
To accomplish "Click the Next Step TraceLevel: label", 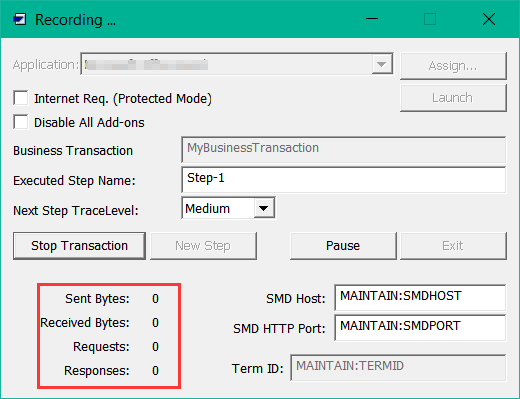I will click(76, 211).
